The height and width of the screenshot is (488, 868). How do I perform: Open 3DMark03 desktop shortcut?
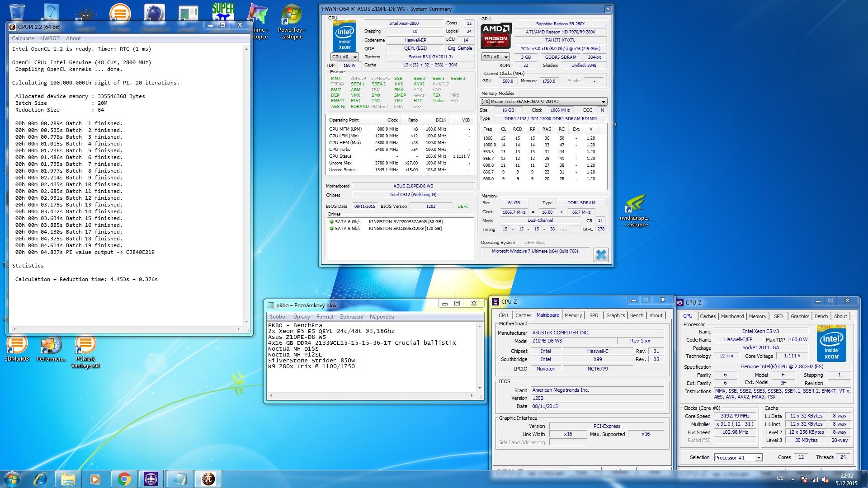[17, 349]
